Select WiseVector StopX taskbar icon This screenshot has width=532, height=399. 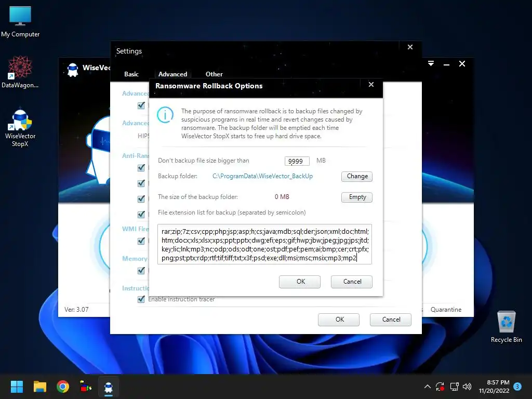[109, 387]
